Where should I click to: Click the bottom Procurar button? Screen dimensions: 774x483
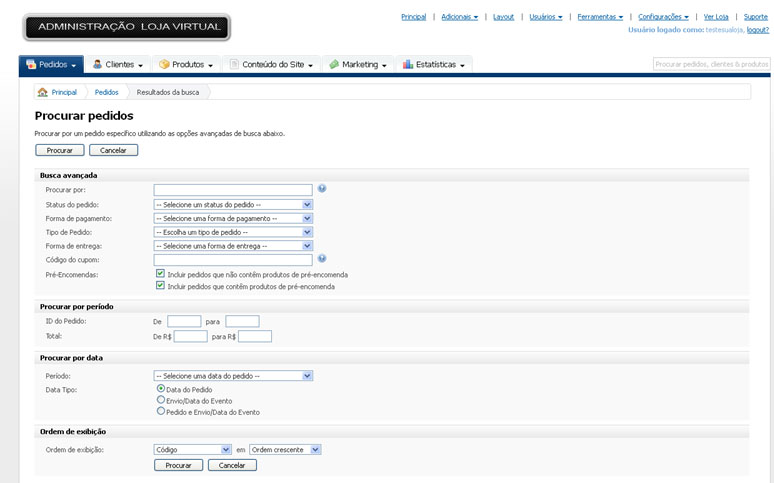pyautogui.click(x=178, y=465)
